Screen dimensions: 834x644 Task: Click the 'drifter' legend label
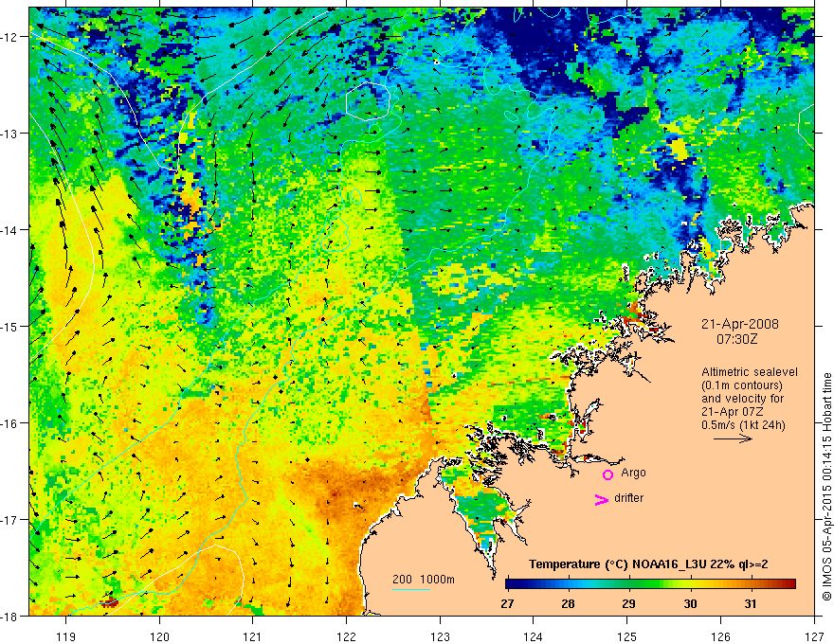[628, 498]
